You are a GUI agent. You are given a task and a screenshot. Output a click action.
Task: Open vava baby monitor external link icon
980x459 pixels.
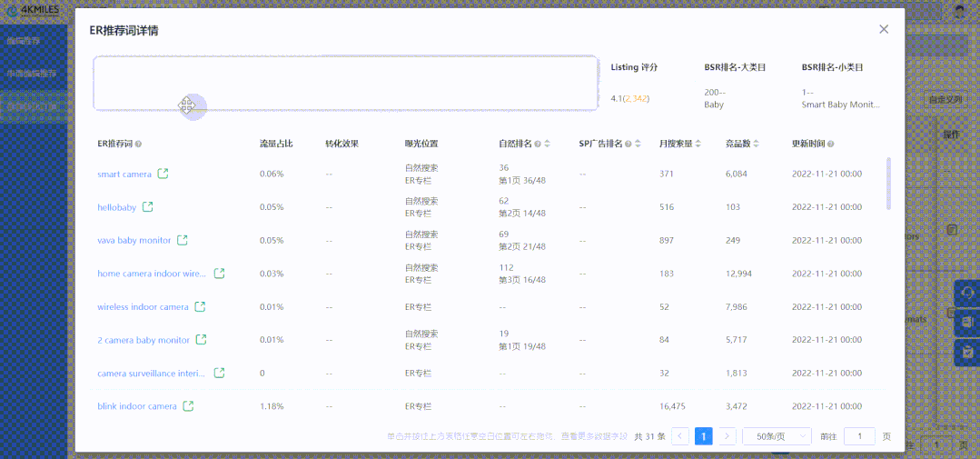coord(183,240)
